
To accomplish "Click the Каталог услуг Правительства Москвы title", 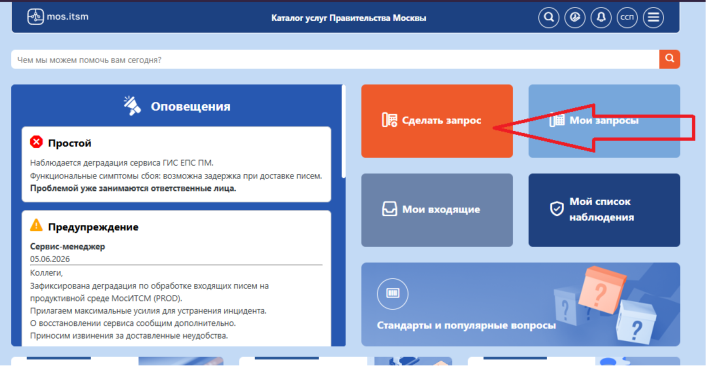I will (349, 18).
